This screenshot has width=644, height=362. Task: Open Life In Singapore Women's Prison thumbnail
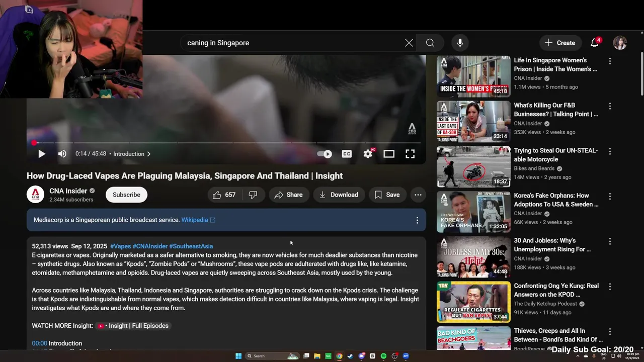pos(473,76)
